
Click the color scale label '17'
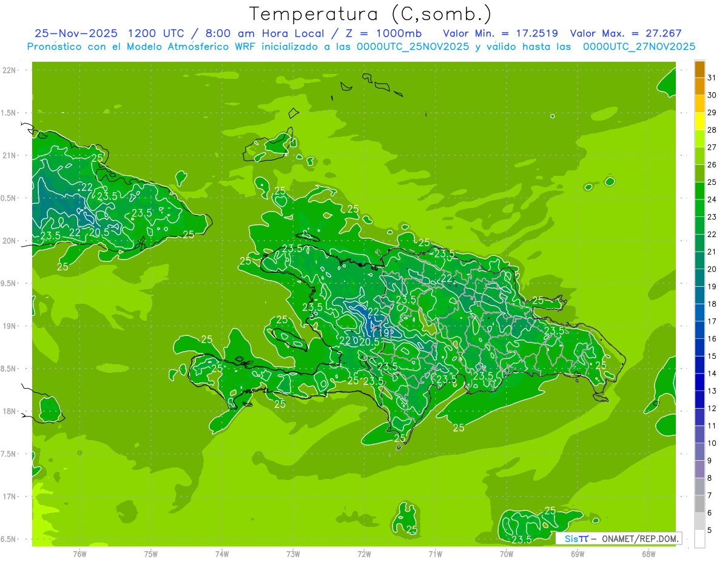click(712, 321)
